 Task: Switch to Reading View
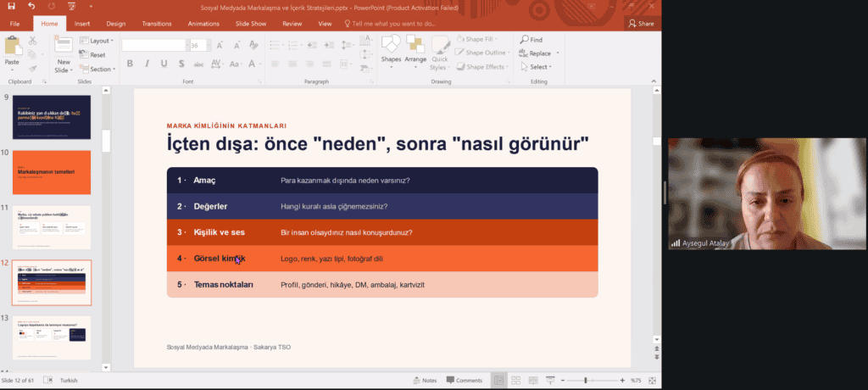(532, 381)
